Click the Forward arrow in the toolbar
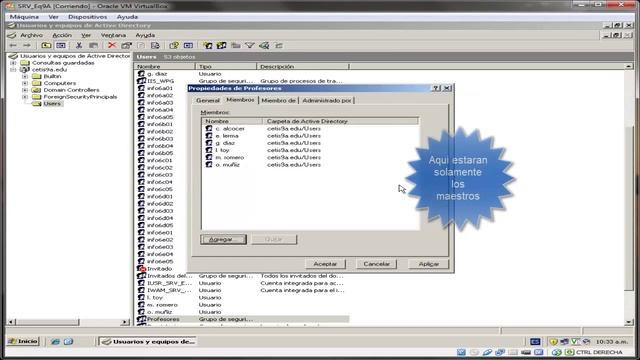 tap(27, 45)
